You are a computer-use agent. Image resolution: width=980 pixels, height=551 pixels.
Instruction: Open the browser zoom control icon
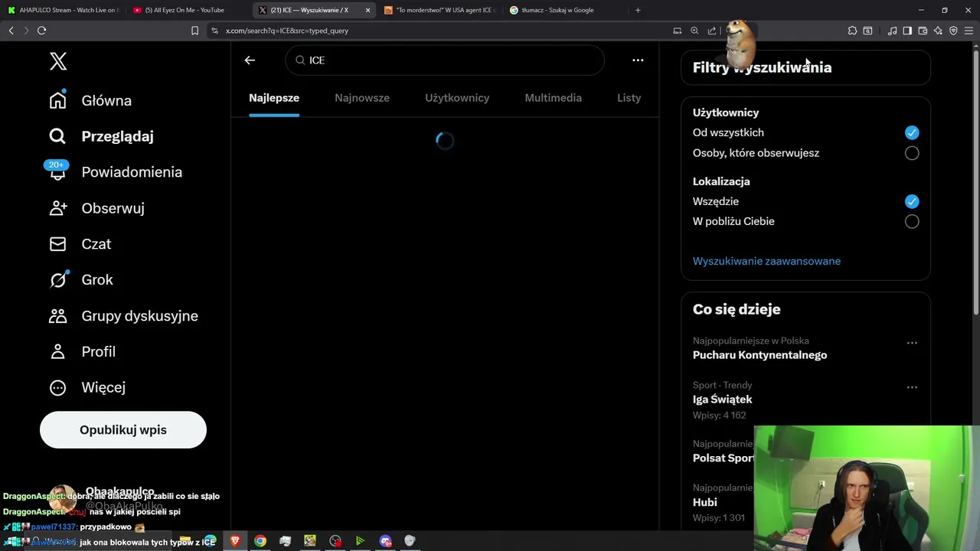coord(694,31)
